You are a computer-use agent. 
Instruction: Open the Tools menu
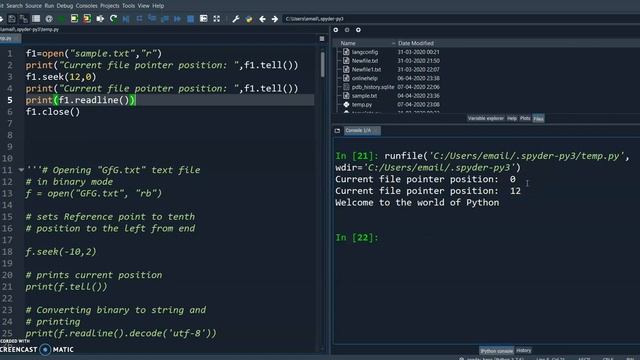click(x=128, y=6)
